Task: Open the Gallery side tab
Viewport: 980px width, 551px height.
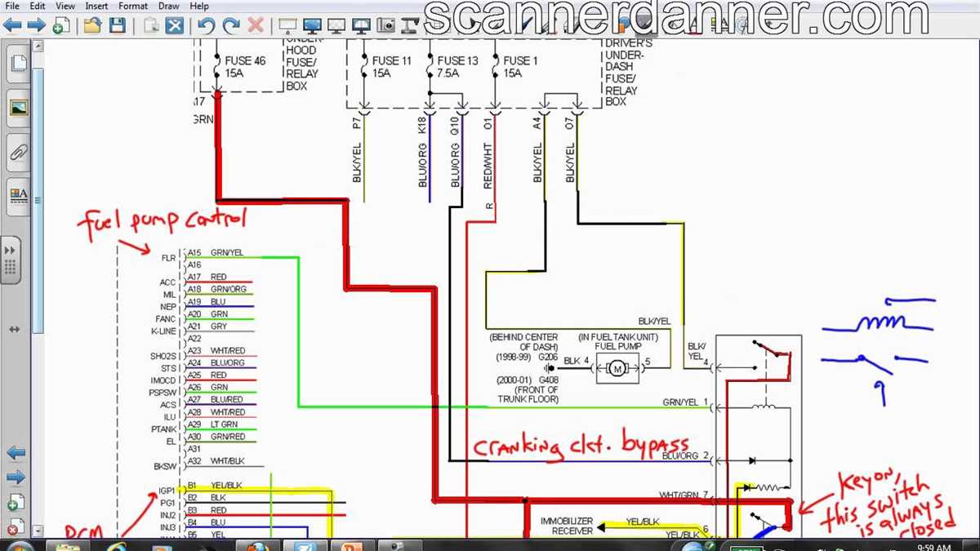Action: [18, 108]
